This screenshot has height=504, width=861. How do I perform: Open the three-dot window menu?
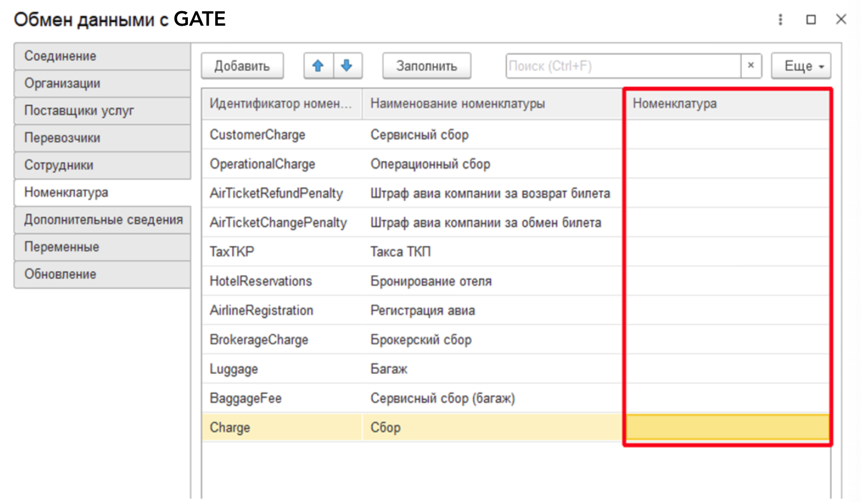tap(780, 20)
